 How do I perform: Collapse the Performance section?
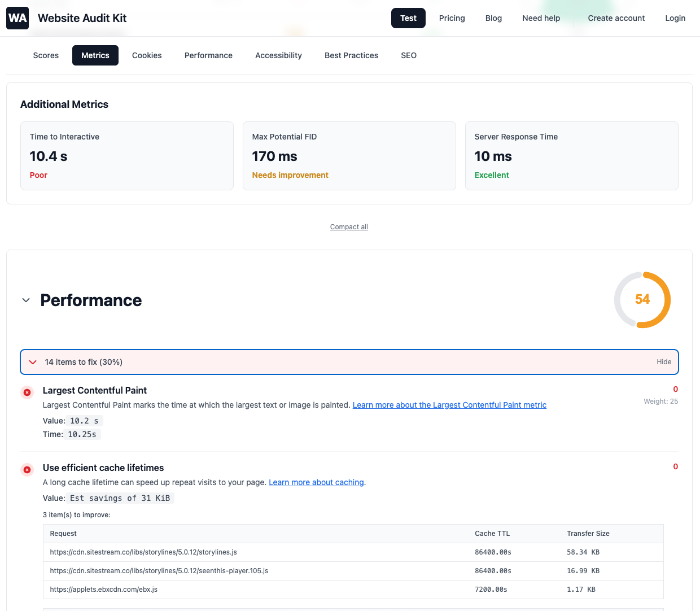click(26, 300)
